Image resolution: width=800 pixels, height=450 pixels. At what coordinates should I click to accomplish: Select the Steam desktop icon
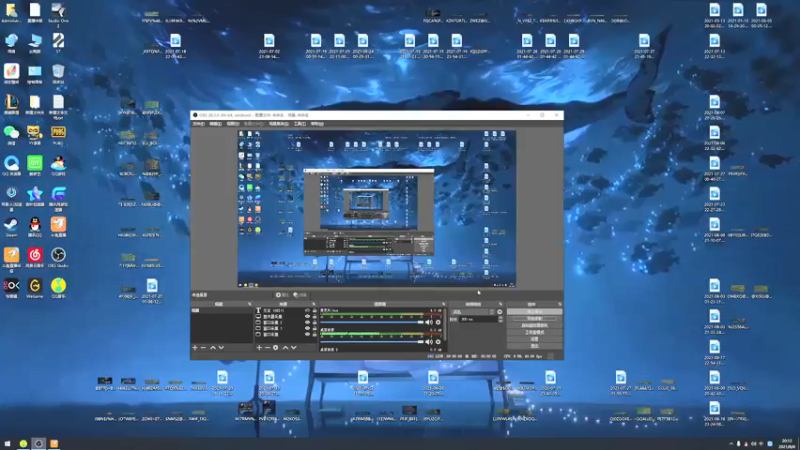(x=11, y=228)
